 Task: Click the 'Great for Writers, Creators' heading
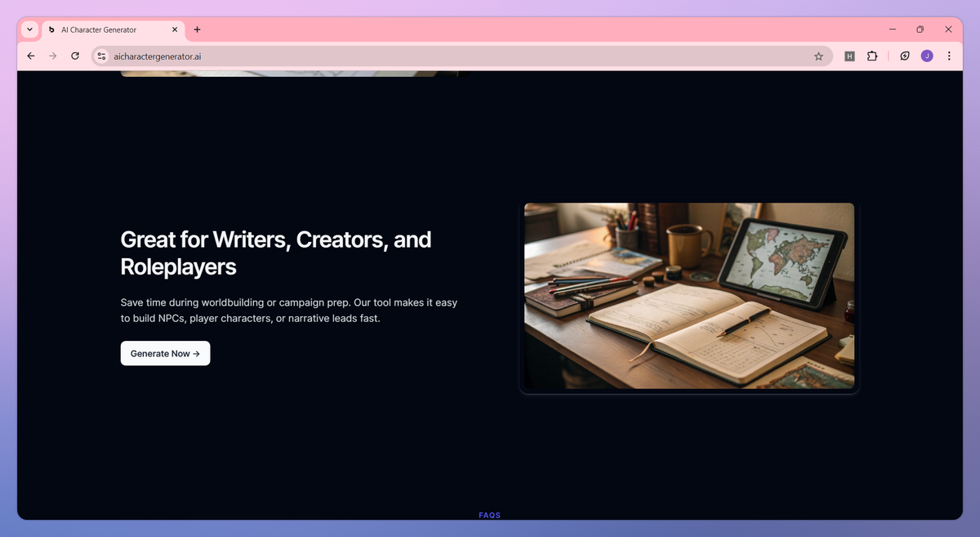(x=276, y=253)
